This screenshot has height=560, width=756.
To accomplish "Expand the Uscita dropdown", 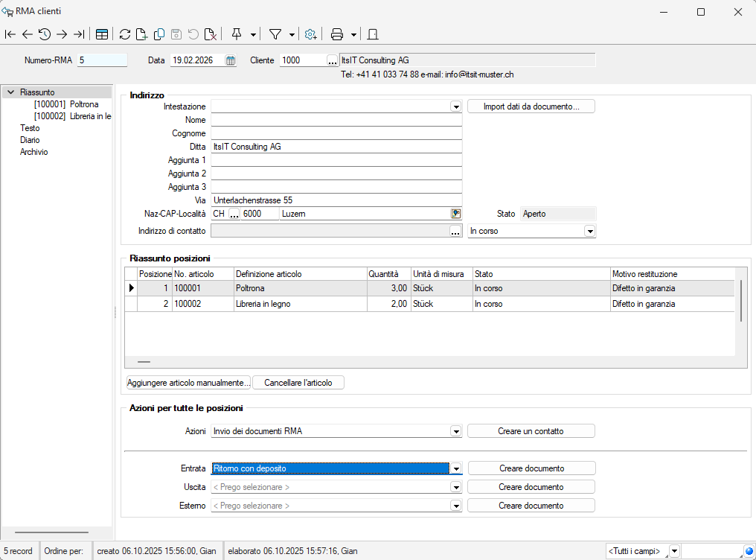I will [455, 487].
